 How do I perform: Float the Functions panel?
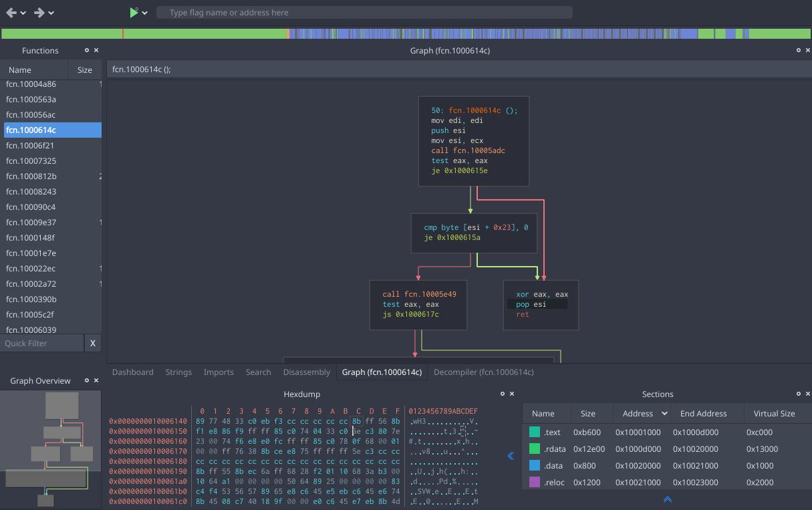(86, 50)
